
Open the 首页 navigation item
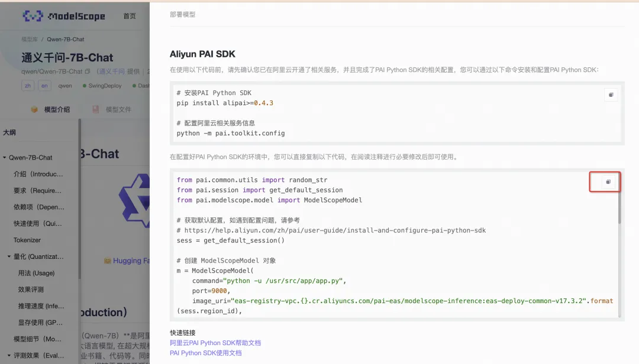(x=130, y=16)
